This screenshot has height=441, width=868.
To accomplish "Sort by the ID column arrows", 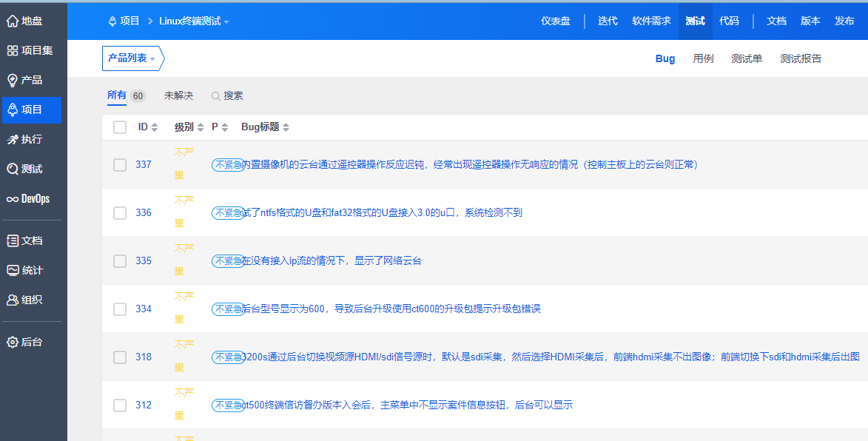I will pyautogui.click(x=154, y=127).
